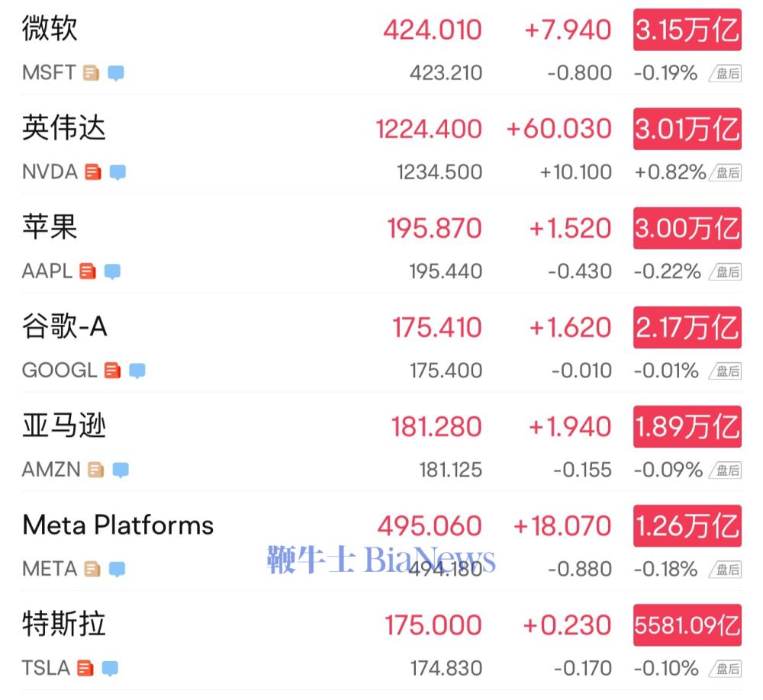Open the META comment bubble icon

(x=117, y=569)
